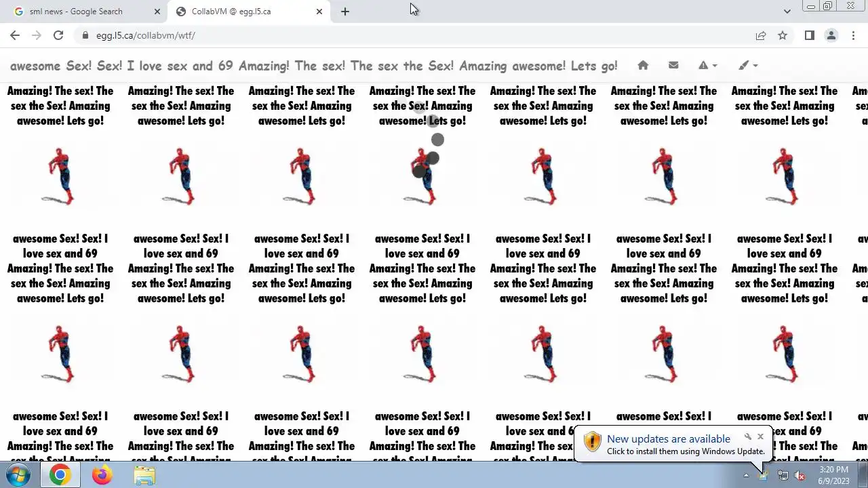Open the network tray icon
868x488 pixels.
point(783,475)
